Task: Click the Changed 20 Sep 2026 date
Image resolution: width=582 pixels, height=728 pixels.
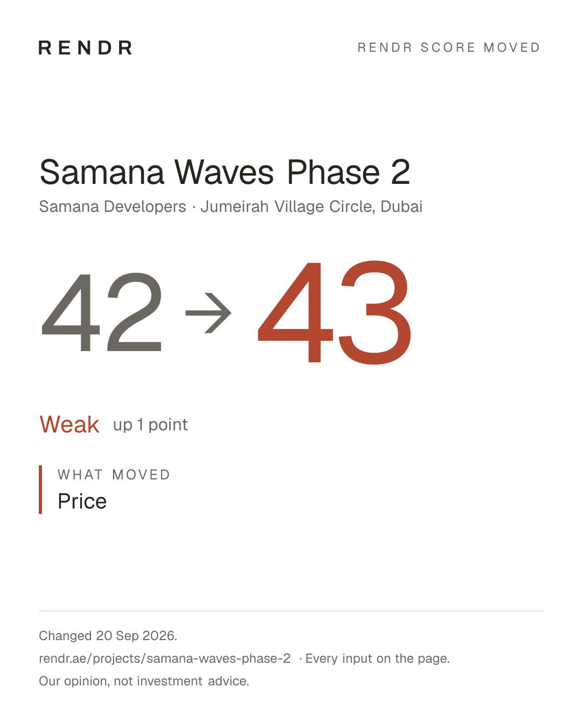Action: [x=108, y=636]
